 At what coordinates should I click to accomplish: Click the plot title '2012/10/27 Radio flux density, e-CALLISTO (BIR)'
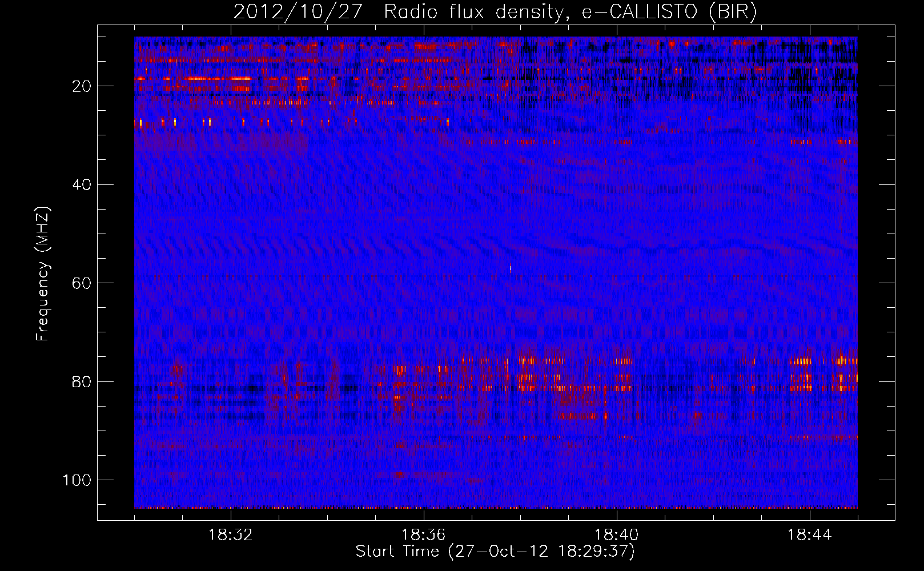point(495,11)
